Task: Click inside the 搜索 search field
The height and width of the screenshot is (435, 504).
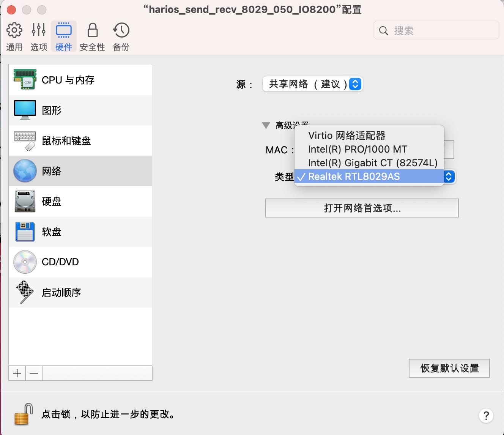Action: point(436,30)
